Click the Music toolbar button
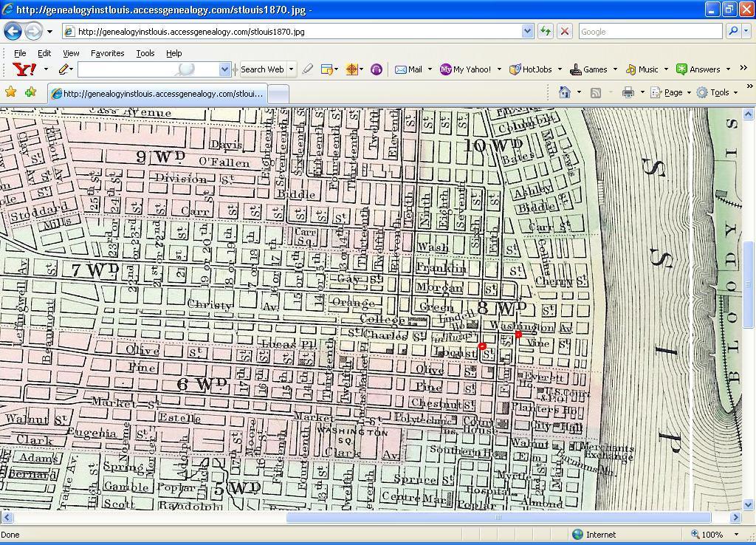 [x=642, y=69]
